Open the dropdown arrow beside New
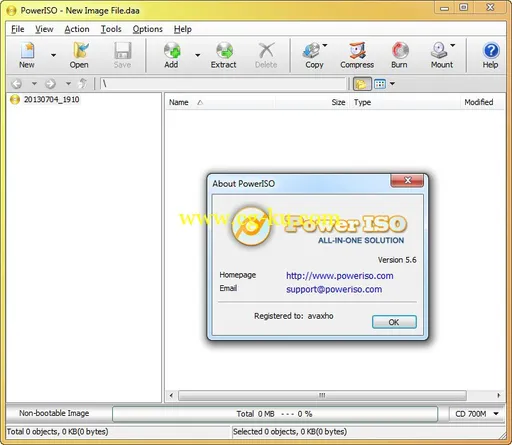This screenshot has height=445, width=512. tap(53, 55)
